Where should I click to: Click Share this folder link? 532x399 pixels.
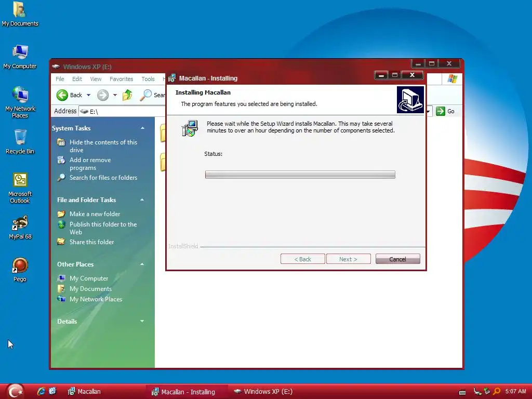(x=91, y=242)
